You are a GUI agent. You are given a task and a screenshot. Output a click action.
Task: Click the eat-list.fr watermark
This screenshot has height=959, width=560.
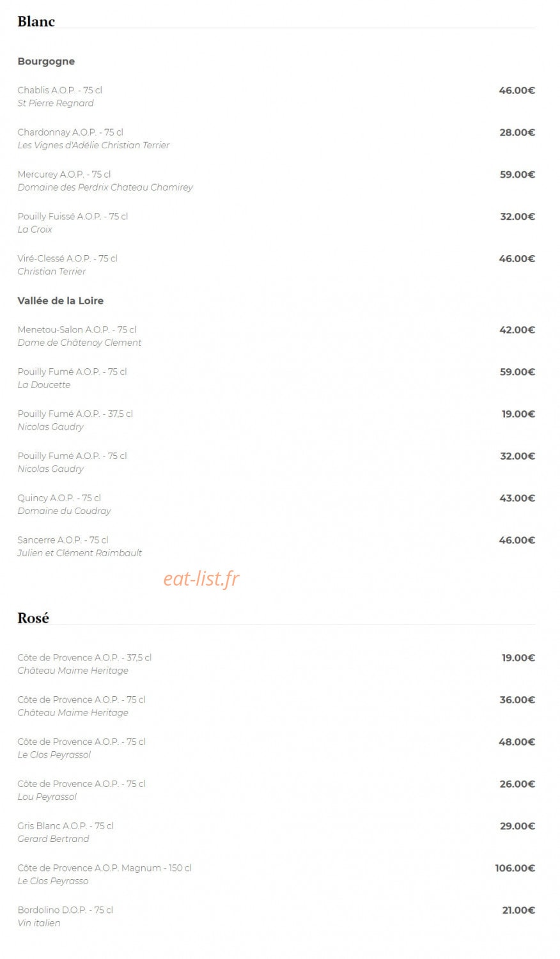[x=201, y=579]
